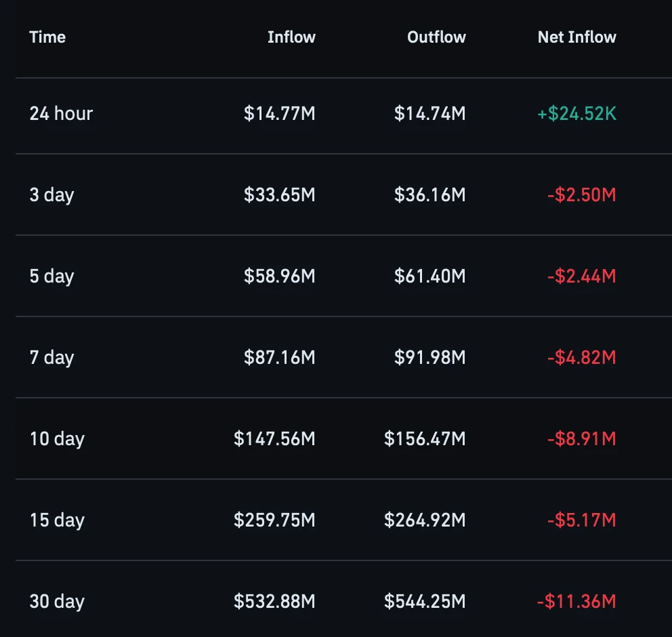Screen dimensions: 672x637
Task: Click the Time column header
Action: click(x=47, y=37)
